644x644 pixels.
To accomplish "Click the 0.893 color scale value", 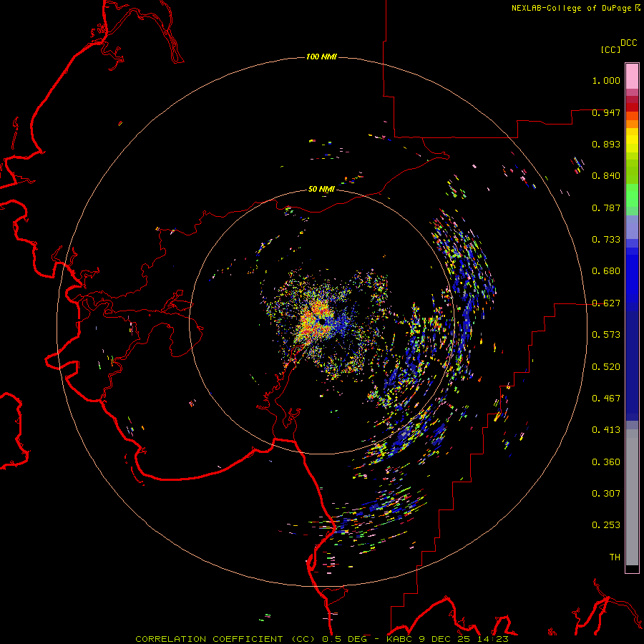I will [606, 144].
